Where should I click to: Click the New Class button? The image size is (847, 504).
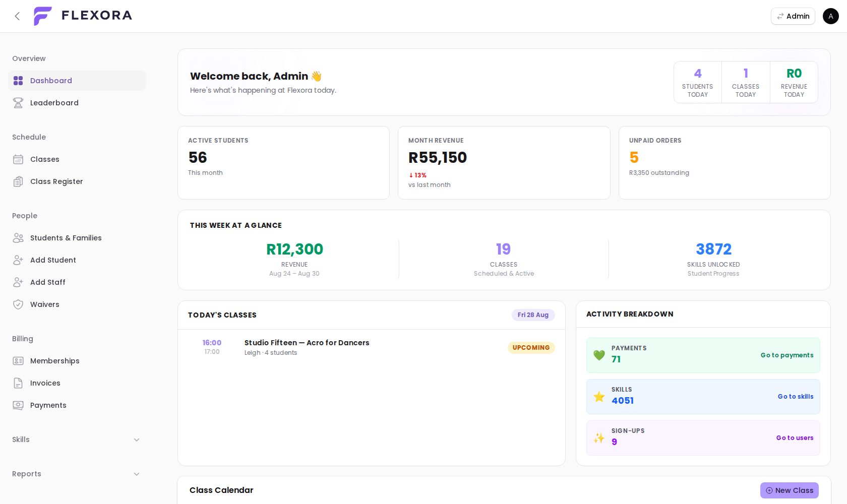[790, 490]
